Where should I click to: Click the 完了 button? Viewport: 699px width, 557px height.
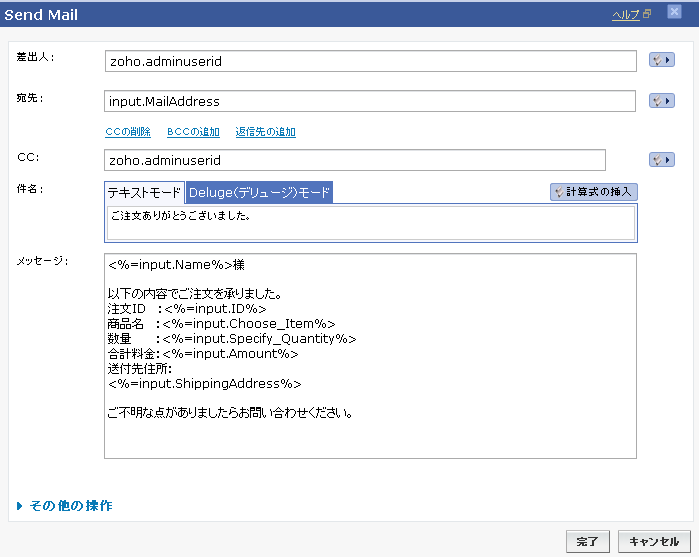click(x=588, y=541)
